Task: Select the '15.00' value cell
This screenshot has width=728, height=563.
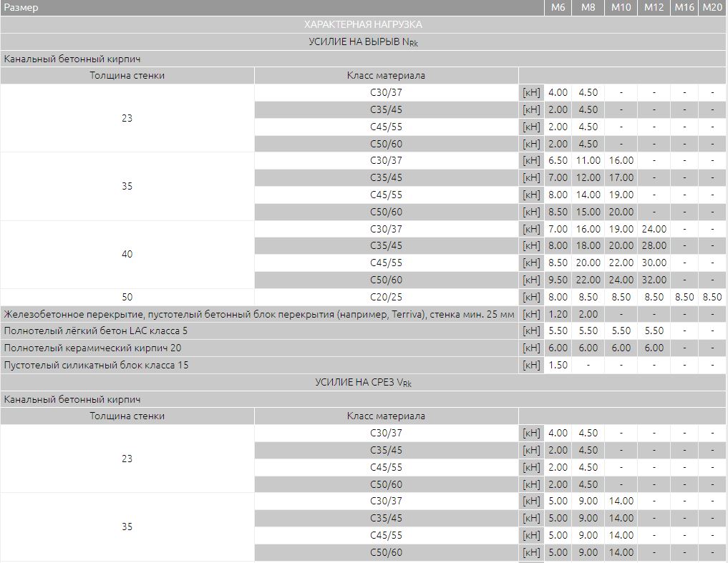Action: point(588,212)
